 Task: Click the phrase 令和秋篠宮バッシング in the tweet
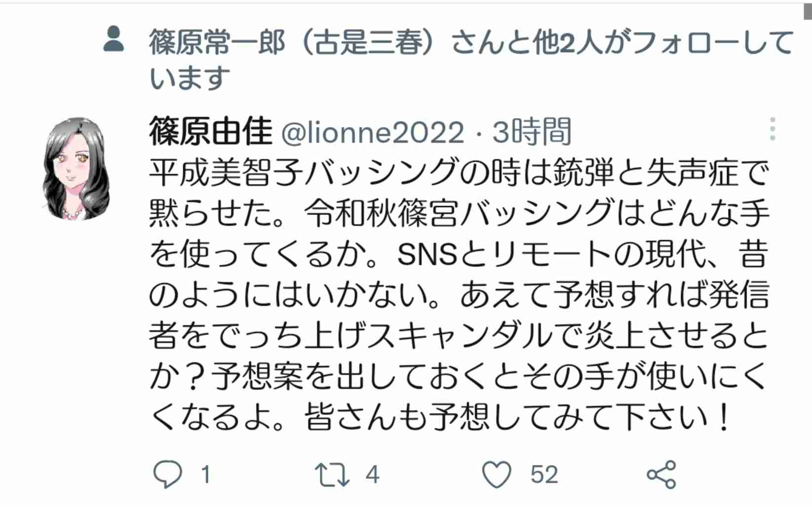pos(460,213)
